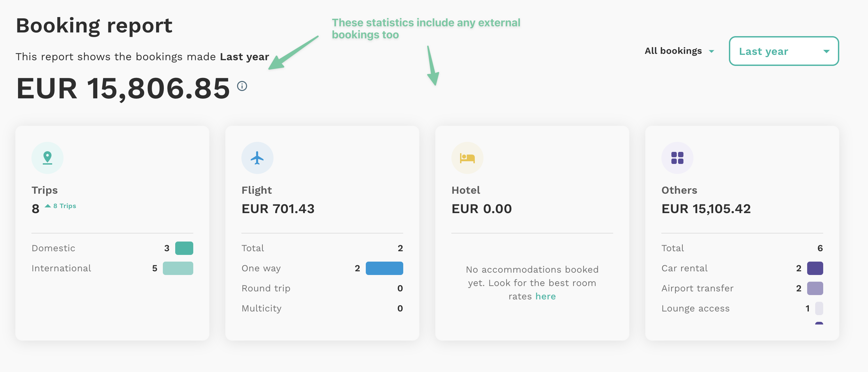Click the Hotel bed icon

467,158
